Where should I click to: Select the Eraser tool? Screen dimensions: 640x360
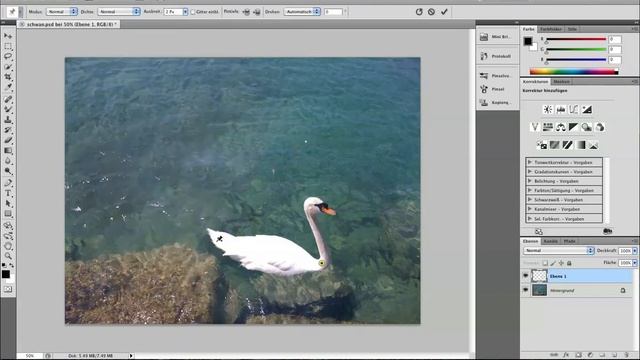[x=8, y=140]
